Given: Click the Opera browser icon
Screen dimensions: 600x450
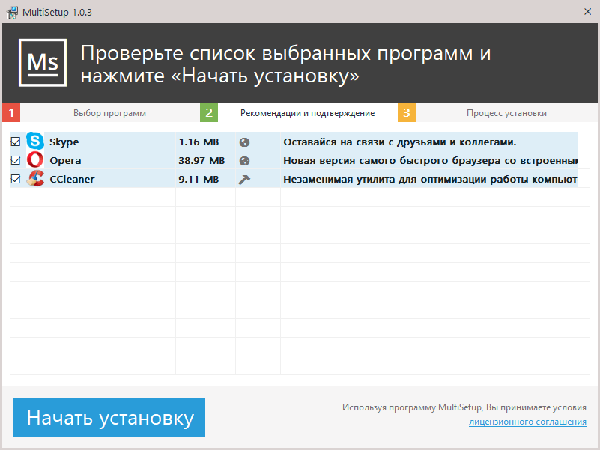Looking at the screenshot, I should (x=36, y=160).
